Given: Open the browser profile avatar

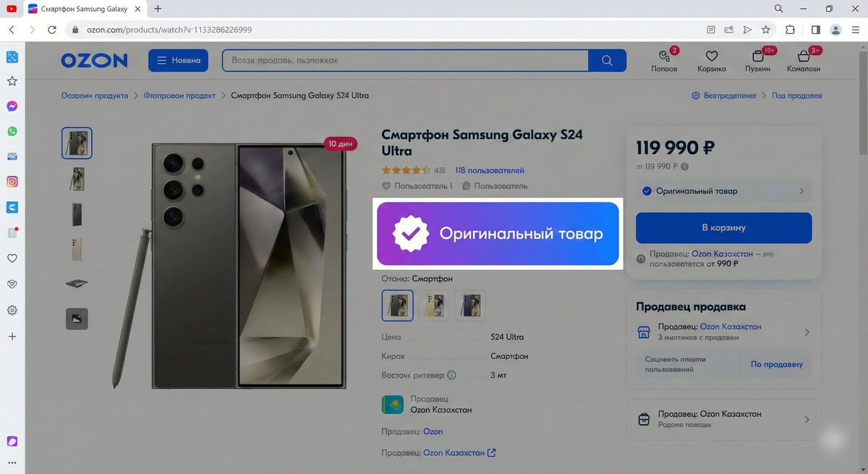Looking at the screenshot, I should (836, 30).
